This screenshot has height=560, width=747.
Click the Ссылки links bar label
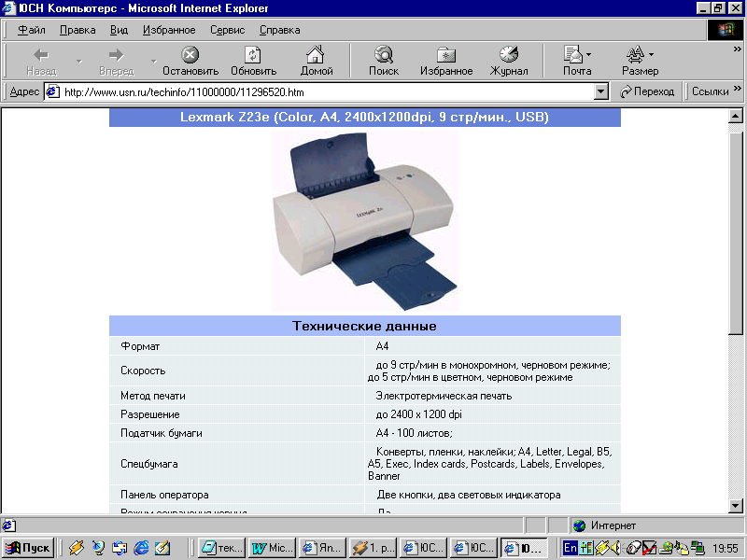tap(710, 91)
